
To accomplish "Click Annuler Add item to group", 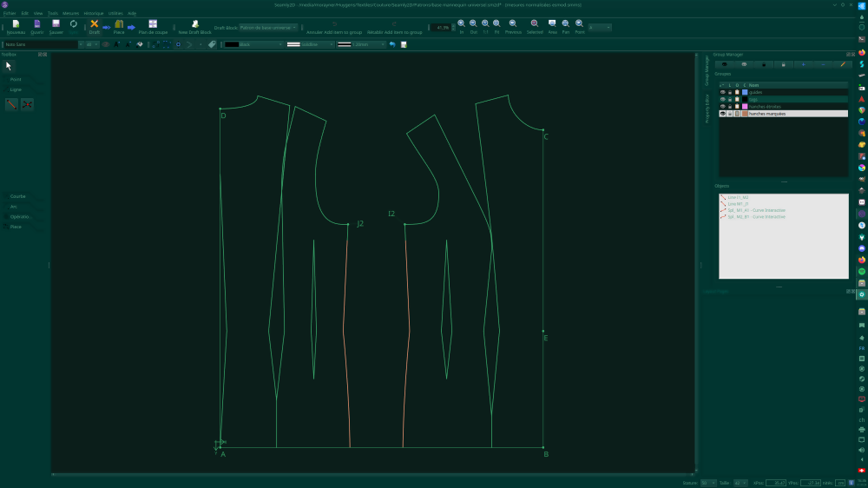I will click(334, 27).
